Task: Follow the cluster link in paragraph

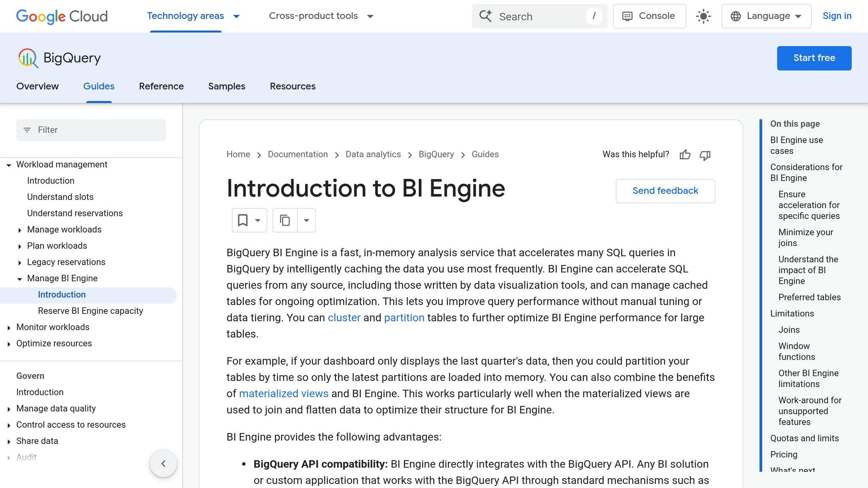Action: tap(344, 318)
